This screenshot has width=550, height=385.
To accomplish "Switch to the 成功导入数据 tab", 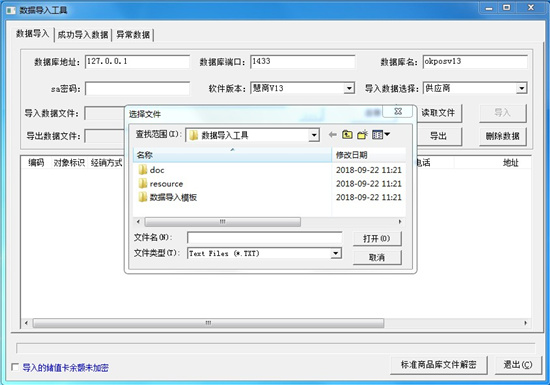I will [83, 35].
